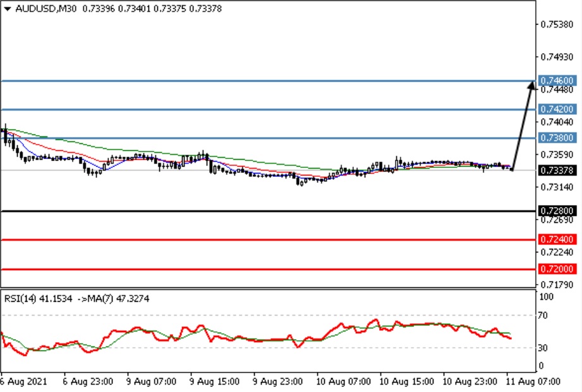Select the open value 0.73396 in header
Image resolution: width=582 pixels, height=392 pixels.
tap(99, 9)
